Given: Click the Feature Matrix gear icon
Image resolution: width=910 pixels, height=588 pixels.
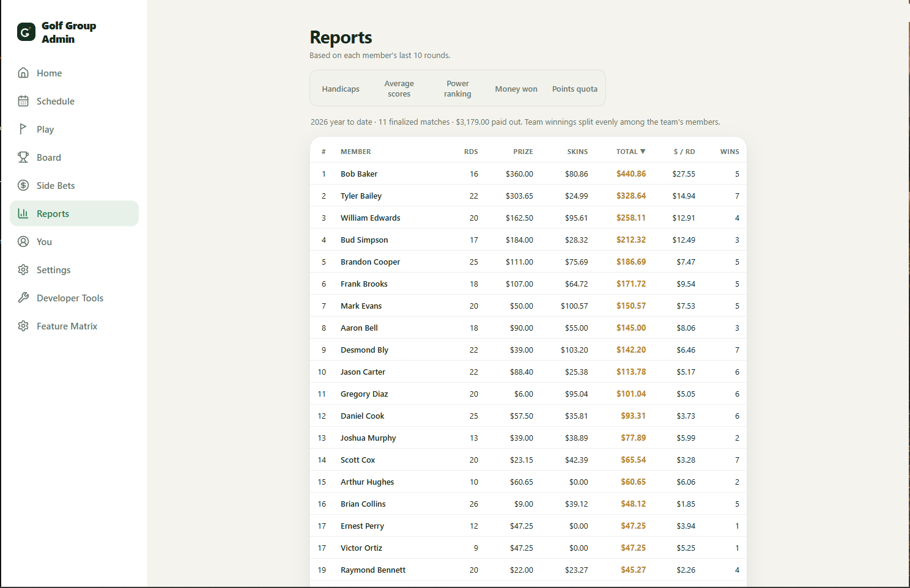Looking at the screenshot, I should (23, 326).
